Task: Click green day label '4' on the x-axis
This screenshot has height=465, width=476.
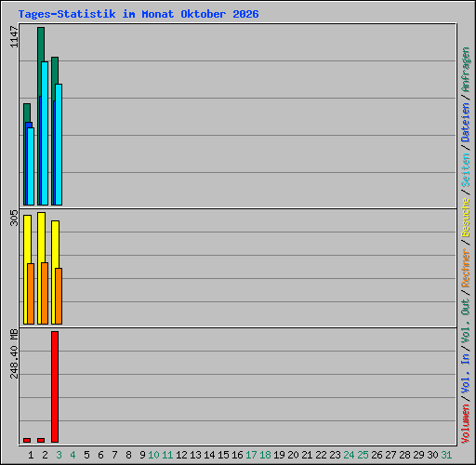Action: click(73, 455)
